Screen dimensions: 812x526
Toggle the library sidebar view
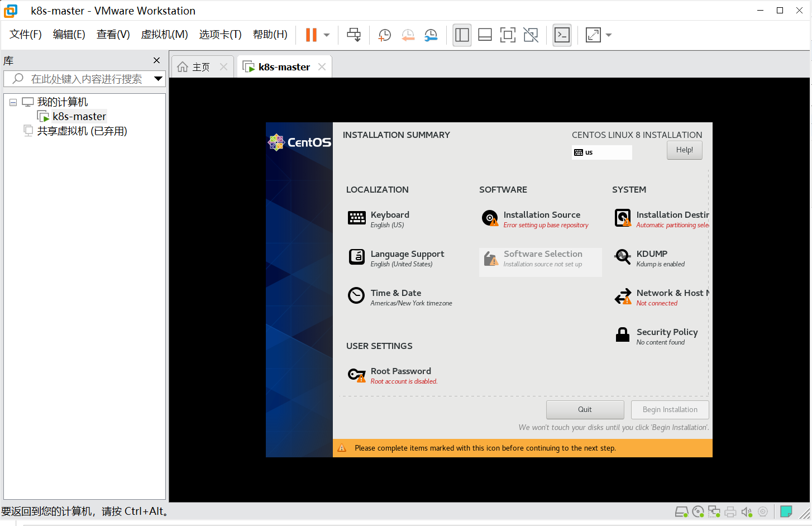coord(462,35)
